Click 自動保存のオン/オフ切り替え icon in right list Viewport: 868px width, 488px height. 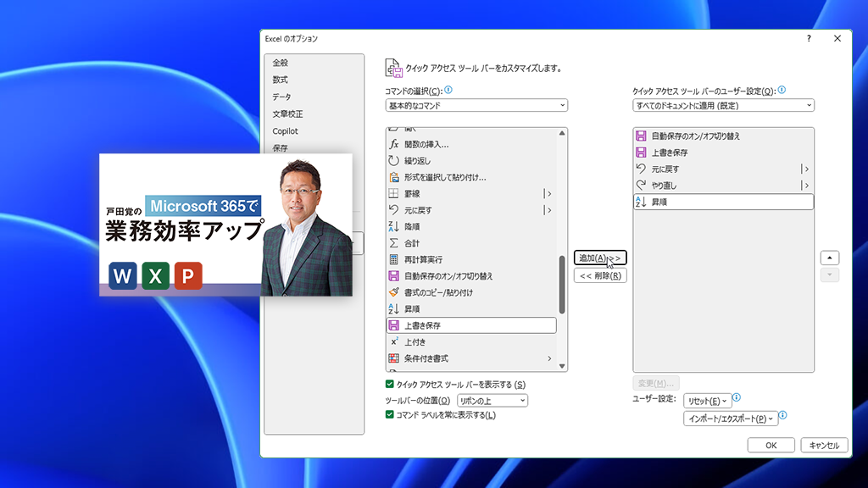(641, 136)
